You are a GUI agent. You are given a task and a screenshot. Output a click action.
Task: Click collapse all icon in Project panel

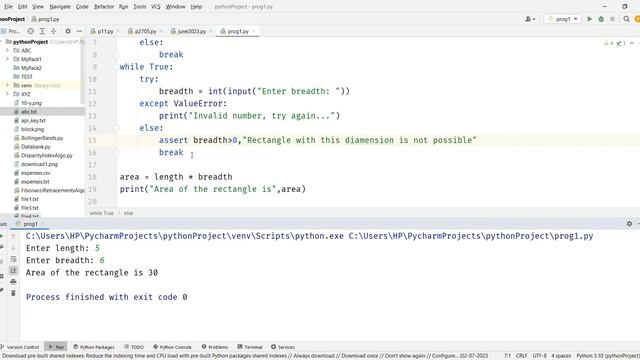pyautogui.click(x=53, y=31)
